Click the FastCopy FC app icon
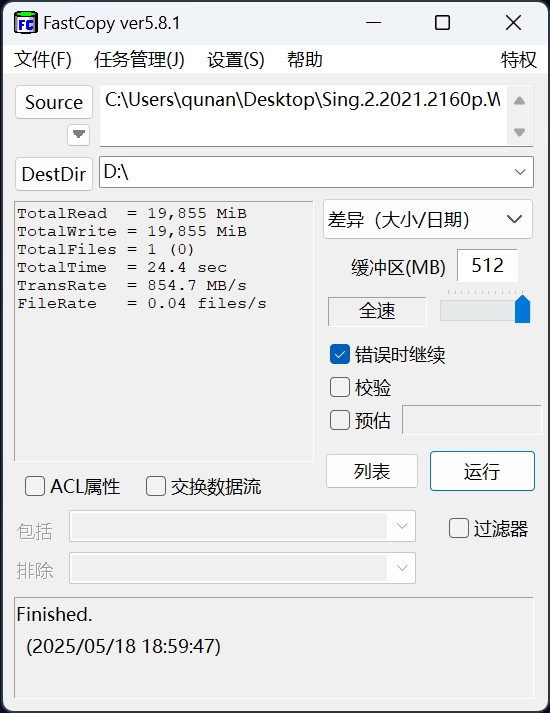Viewport: 550px width, 713px height. [25, 23]
